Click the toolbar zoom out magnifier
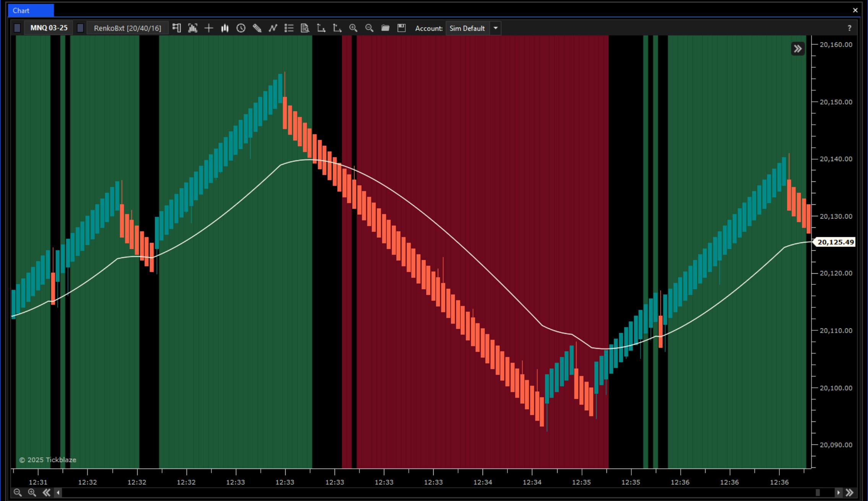 coord(369,28)
